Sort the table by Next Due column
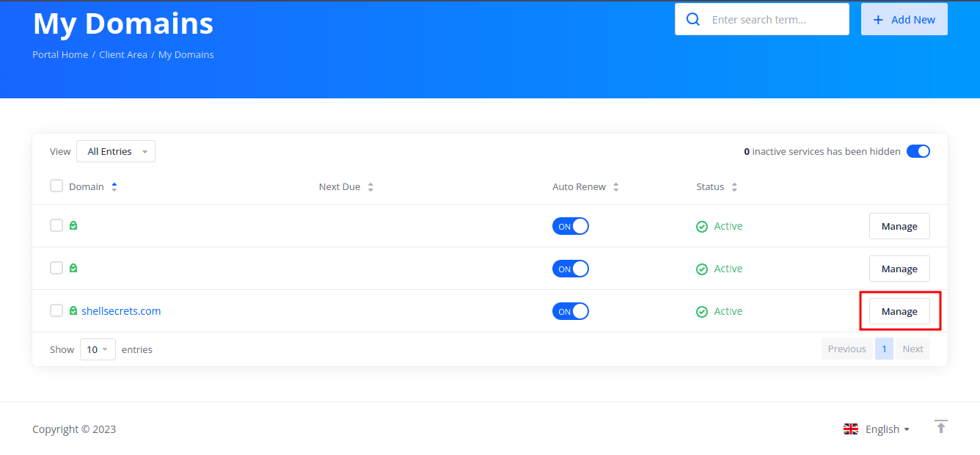The width and height of the screenshot is (980, 455). tap(370, 186)
